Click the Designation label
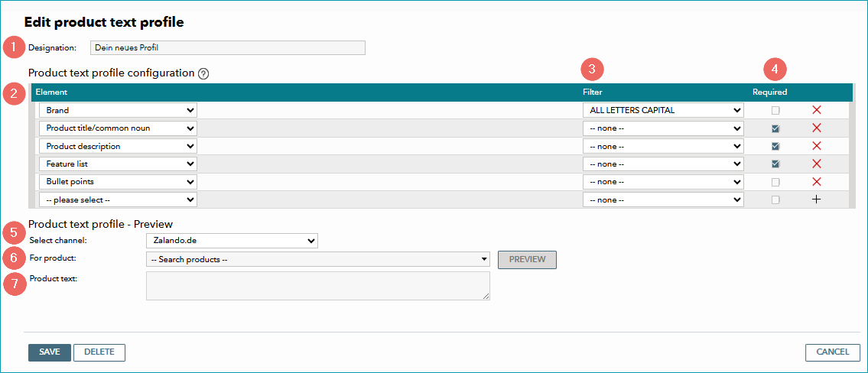This screenshot has height=373, width=868. pyautogui.click(x=53, y=48)
